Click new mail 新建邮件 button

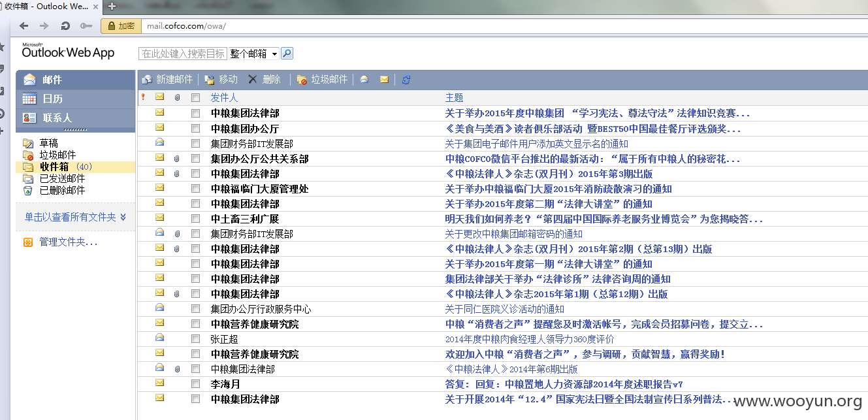point(167,80)
